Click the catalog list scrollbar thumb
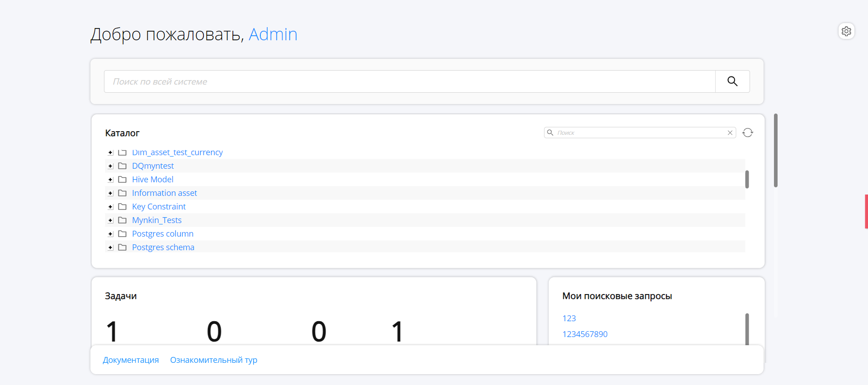Viewport: 868px width, 385px height. coord(747,179)
